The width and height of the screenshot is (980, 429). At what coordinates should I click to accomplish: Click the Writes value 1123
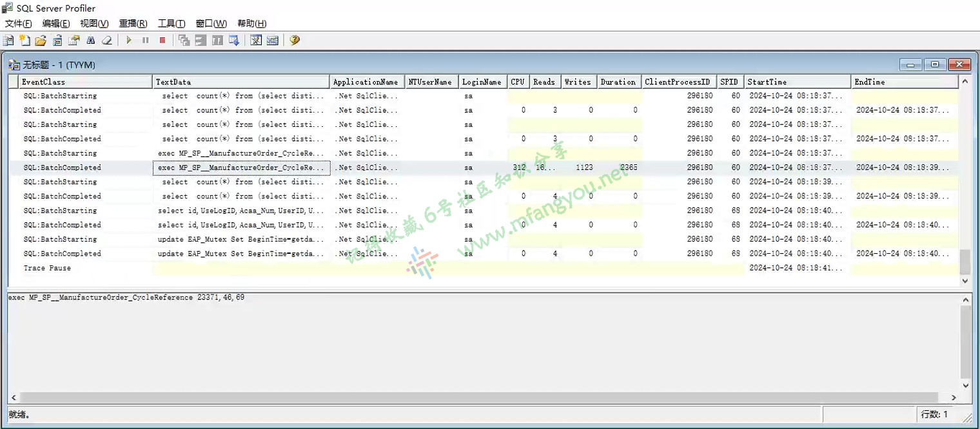(584, 167)
